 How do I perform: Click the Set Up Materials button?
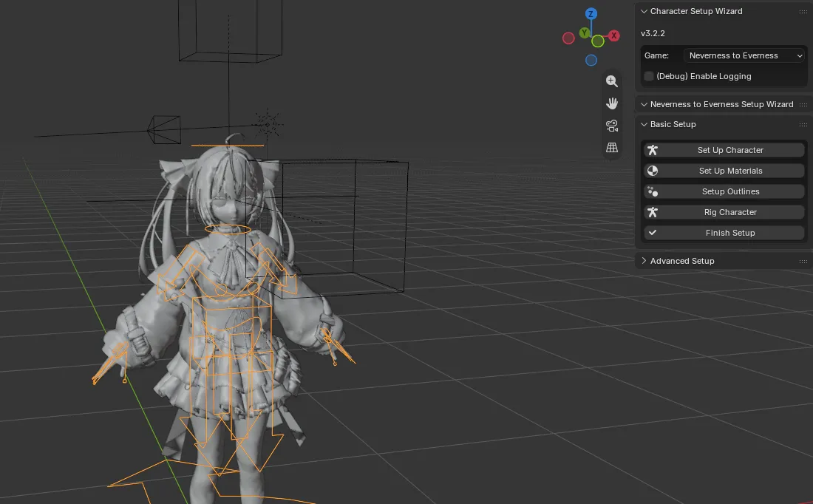[x=724, y=171]
